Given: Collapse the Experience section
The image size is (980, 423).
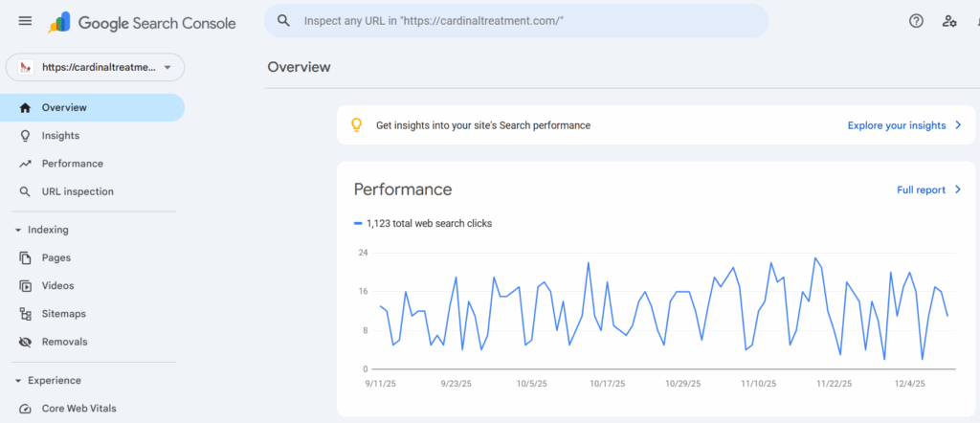Looking at the screenshot, I should [x=19, y=380].
